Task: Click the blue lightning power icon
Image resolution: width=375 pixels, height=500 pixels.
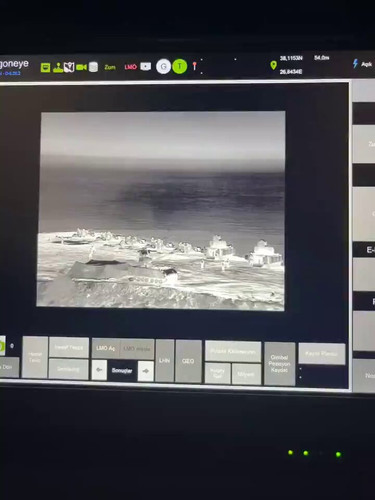Action: point(355,63)
